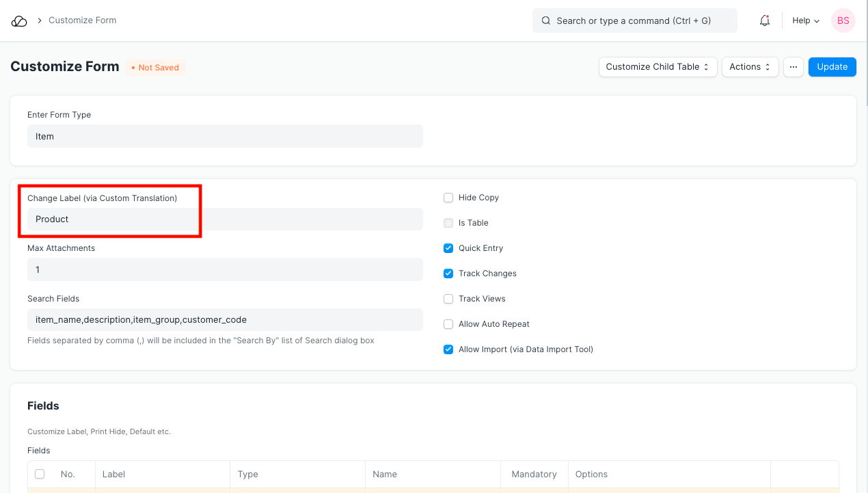Click the Enter Form Type field

coord(225,136)
